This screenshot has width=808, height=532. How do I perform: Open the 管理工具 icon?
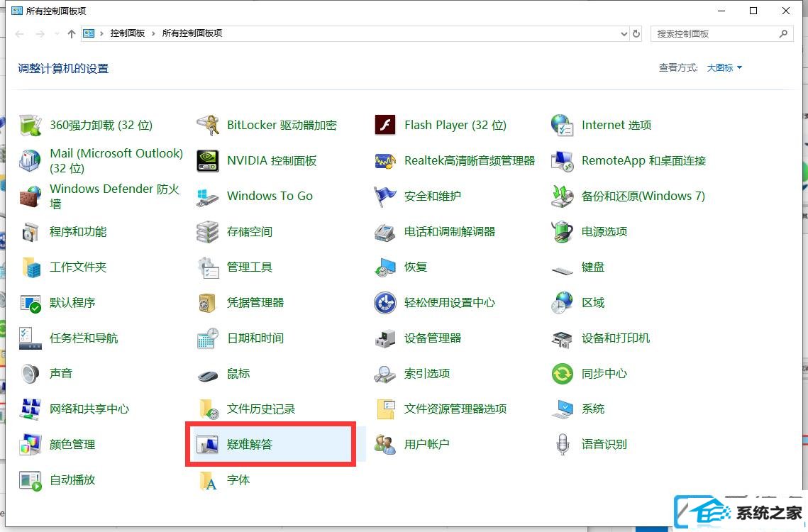click(208, 267)
